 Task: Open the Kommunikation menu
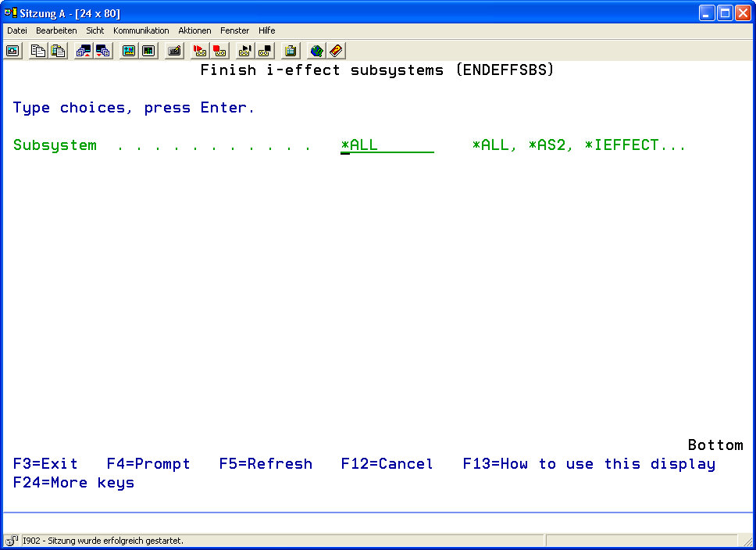[141, 30]
